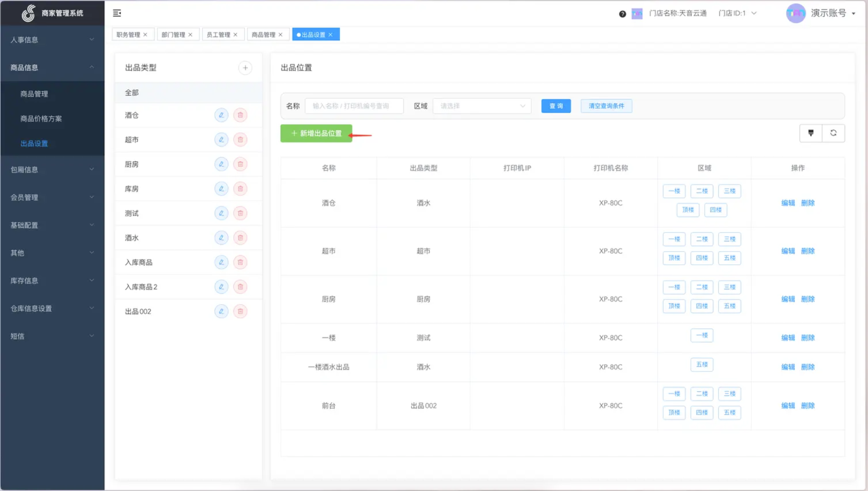
Task: Click the edit pencil icon for 出品002
Action: pos(221,311)
